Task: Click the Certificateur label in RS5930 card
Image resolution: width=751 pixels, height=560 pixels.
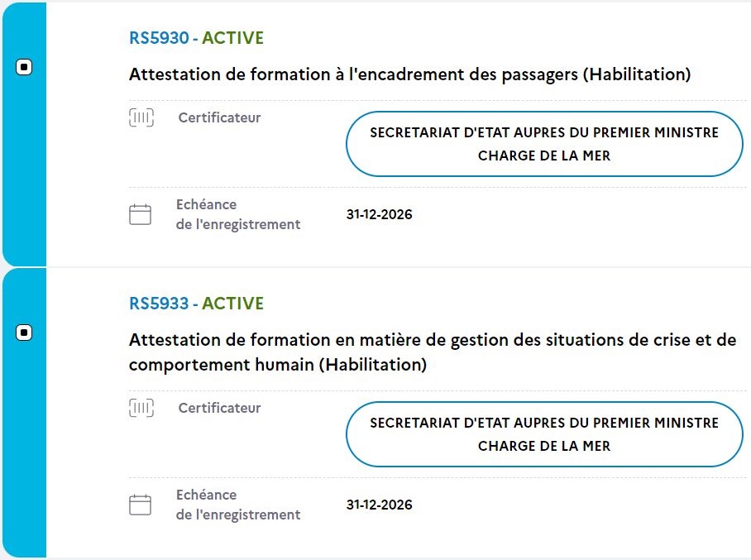Action: click(219, 118)
